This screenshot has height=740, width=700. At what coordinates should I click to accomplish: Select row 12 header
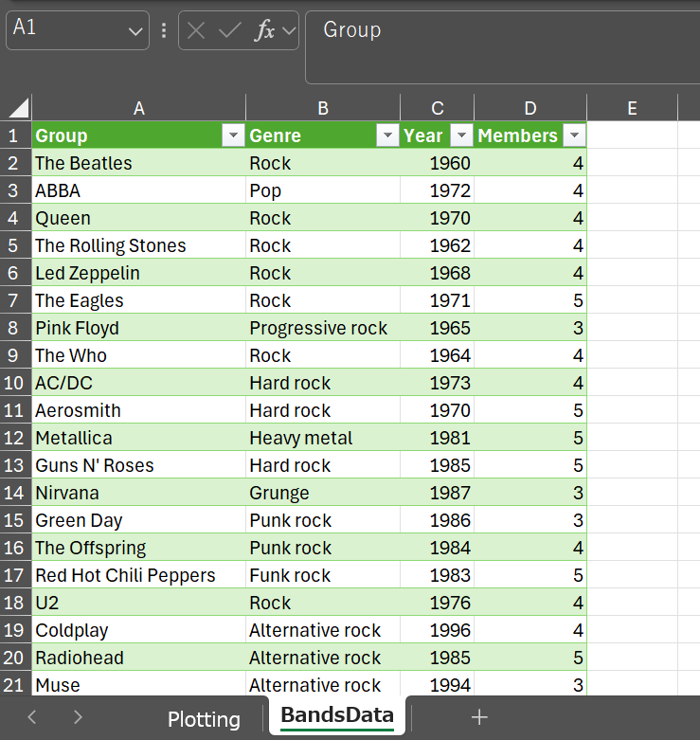click(15, 438)
